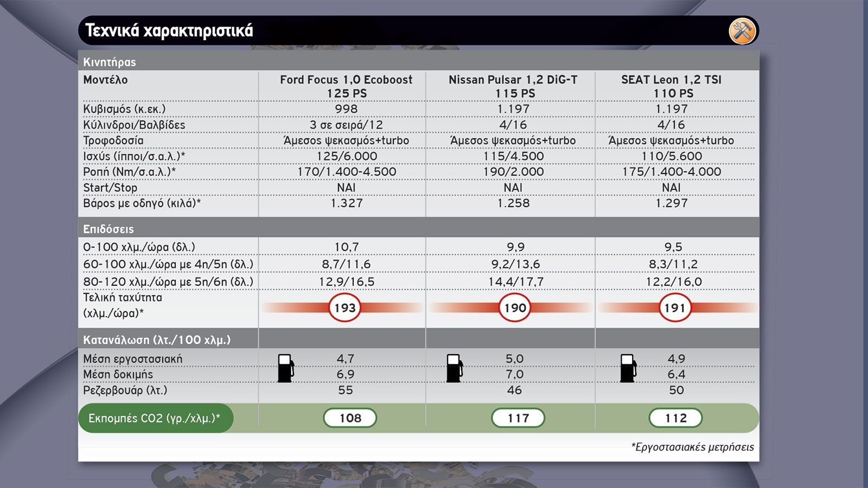The image size is (868, 488).
Task: Click the 170/1.400-4.500 torque value
Action: tap(347, 172)
